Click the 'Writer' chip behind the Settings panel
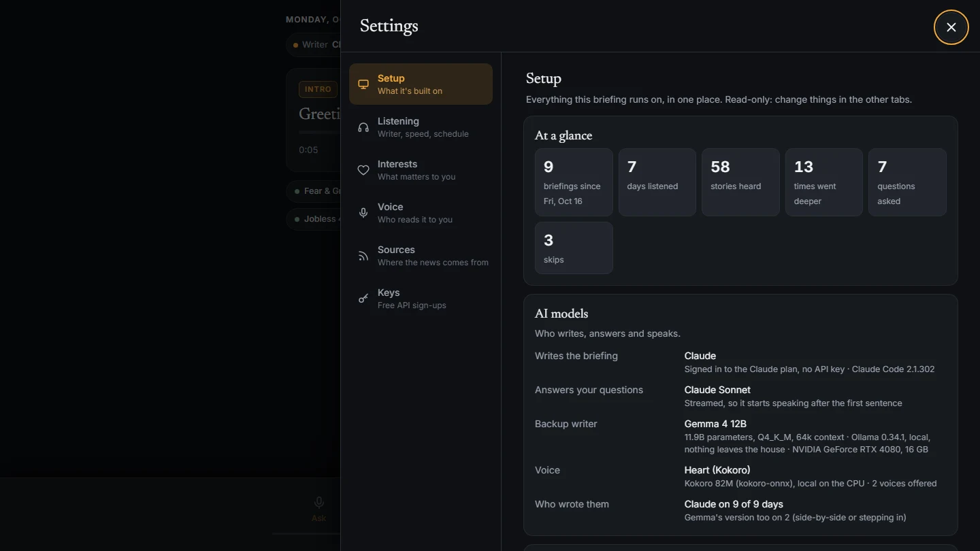This screenshot has height=551, width=980. point(314,45)
